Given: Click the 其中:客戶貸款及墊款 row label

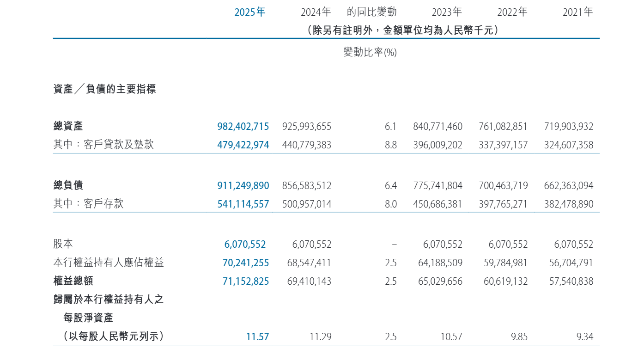Looking at the screenshot, I should coord(103,145).
